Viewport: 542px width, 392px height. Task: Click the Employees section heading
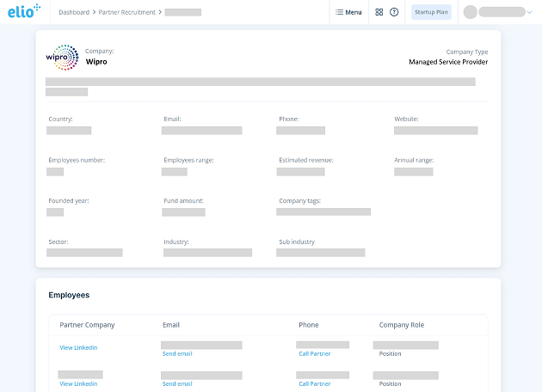[x=69, y=295]
